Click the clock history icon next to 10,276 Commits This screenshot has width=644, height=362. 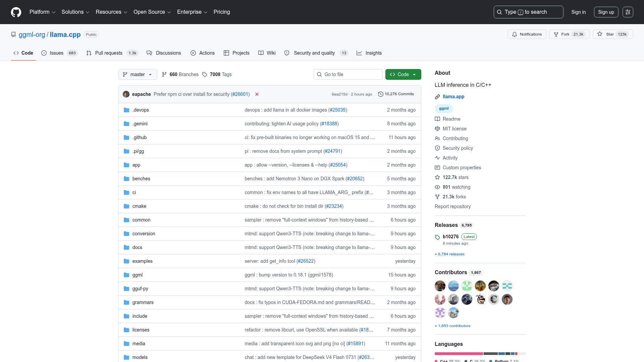(x=380, y=94)
